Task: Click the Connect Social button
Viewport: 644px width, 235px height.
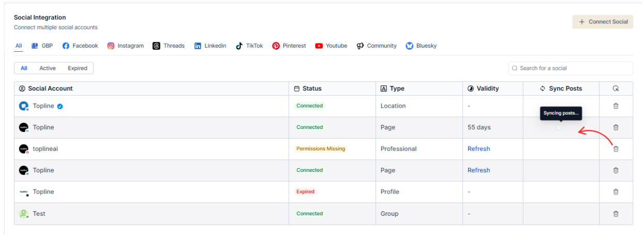Action: point(603,22)
